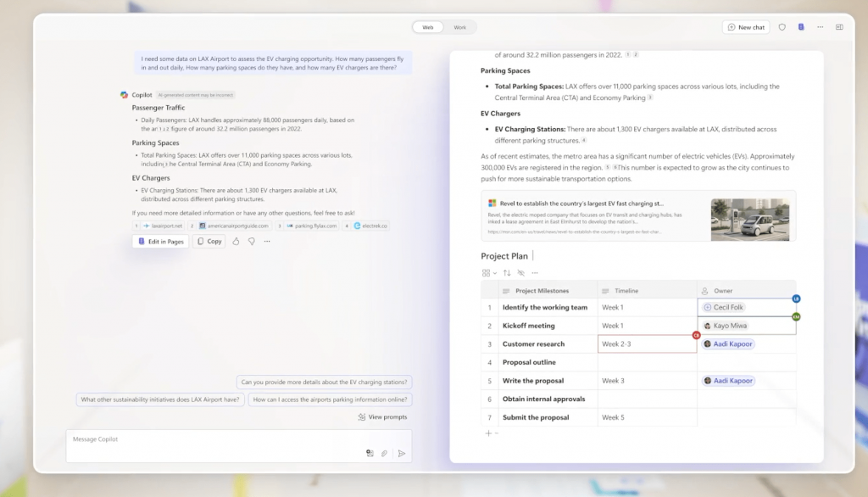
Task: Click the Owner column header
Action: tap(746, 291)
